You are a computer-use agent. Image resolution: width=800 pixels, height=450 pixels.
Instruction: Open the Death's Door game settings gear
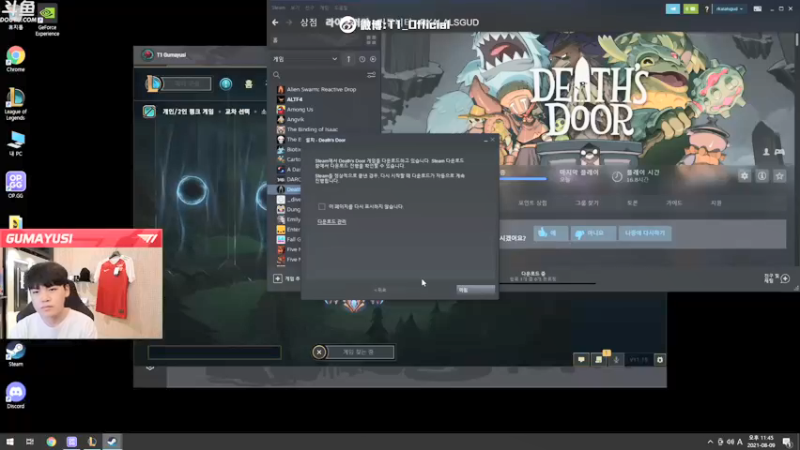(744, 176)
